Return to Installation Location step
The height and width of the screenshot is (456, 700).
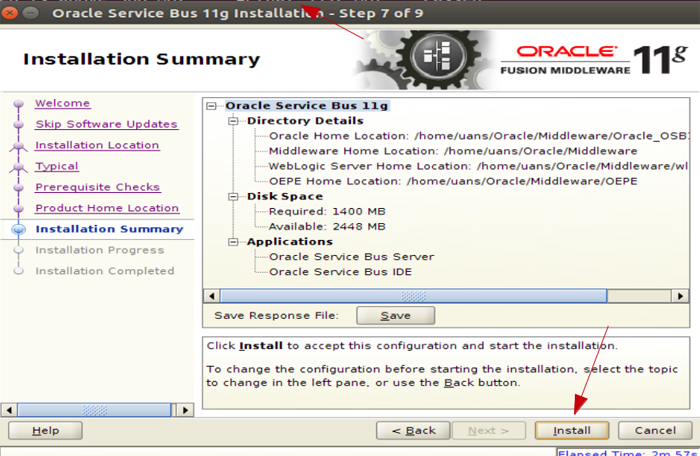(x=97, y=145)
